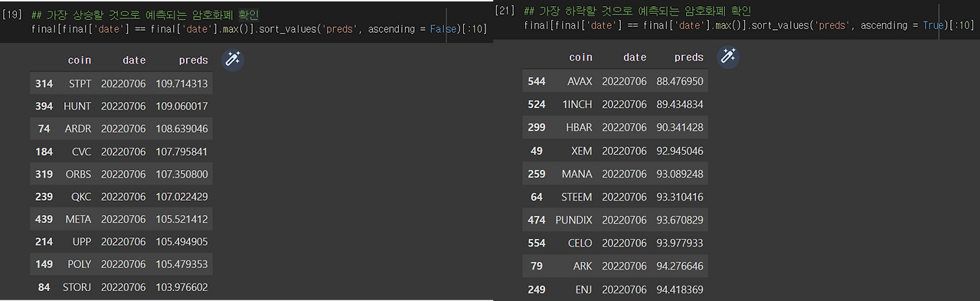Click the preds value 108.639046
This screenshot has height=301, width=980.
pyautogui.click(x=181, y=129)
